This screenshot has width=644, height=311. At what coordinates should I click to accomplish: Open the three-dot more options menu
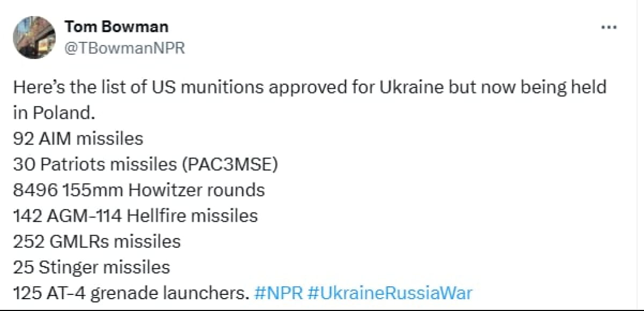click(x=608, y=27)
